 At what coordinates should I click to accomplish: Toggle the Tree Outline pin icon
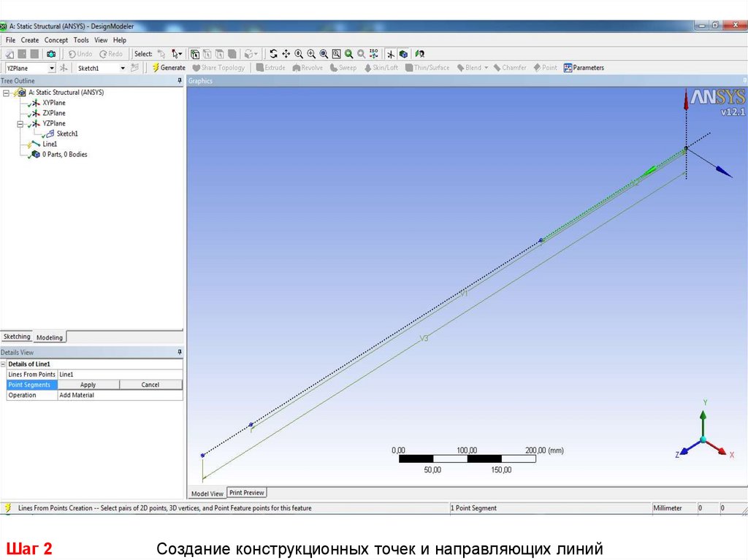pos(180,80)
